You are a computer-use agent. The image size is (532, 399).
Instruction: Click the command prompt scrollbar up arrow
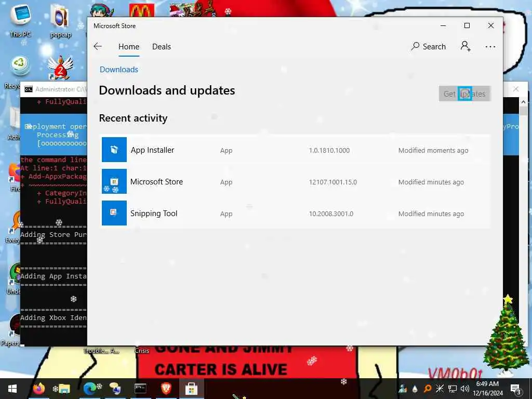click(523, 102)
